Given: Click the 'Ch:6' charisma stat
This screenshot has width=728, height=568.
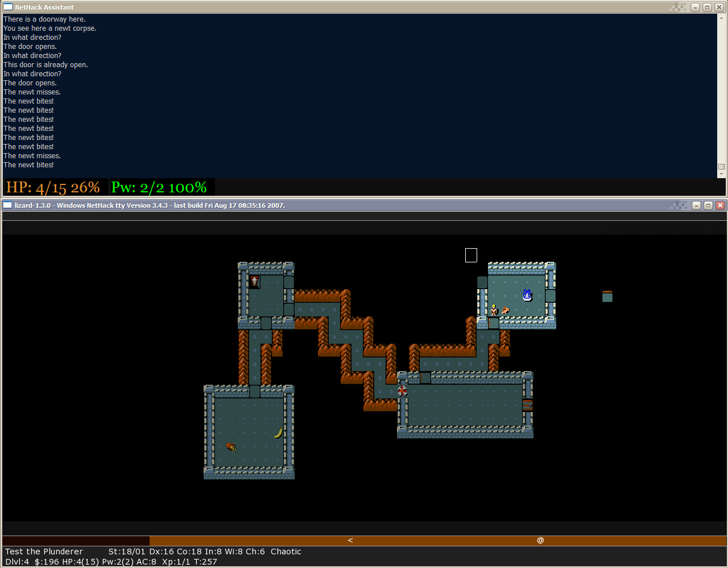Looking at the screenshot, I should coord(255,551).
